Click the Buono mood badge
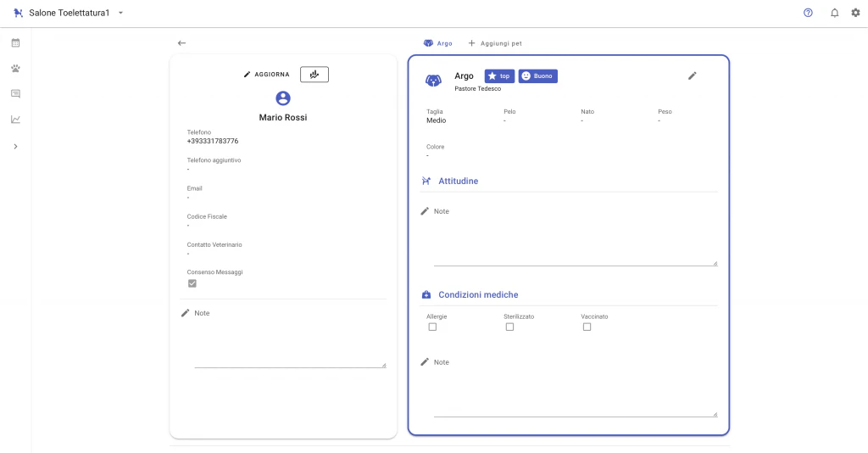Image resolution: width=868 pixels, height=453 pixels. (x=538, y=76)
